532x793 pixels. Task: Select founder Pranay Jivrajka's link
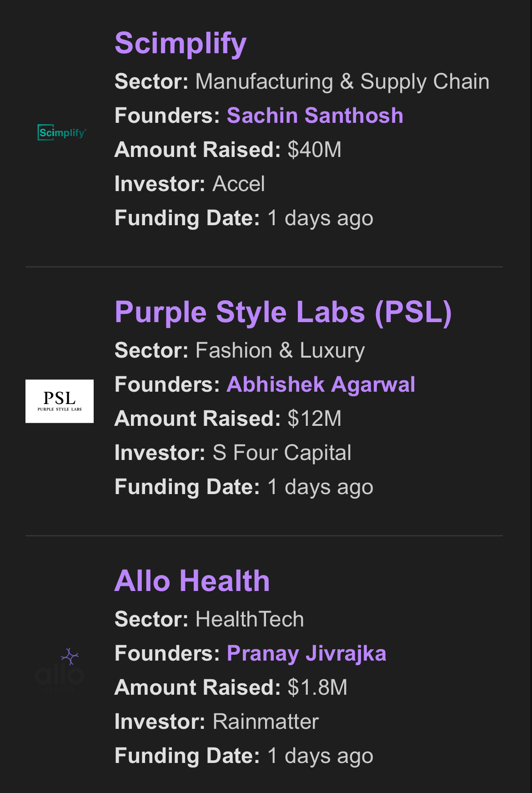tap(306, 653)
